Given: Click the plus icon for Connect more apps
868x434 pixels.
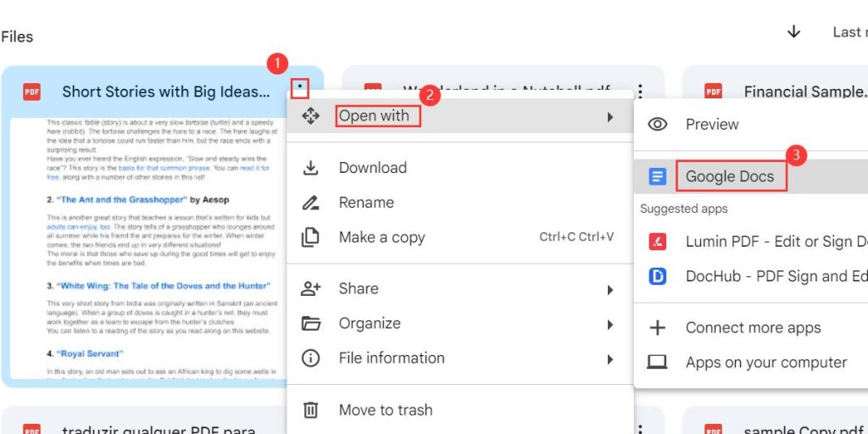Looking at the screenshot, I should pyautogui.click(x=657, y=328).
